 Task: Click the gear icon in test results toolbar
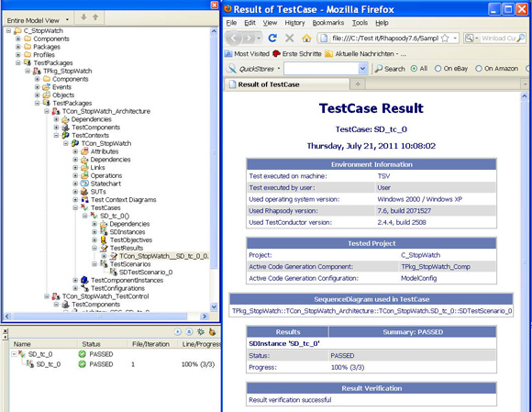click(201, 332)
